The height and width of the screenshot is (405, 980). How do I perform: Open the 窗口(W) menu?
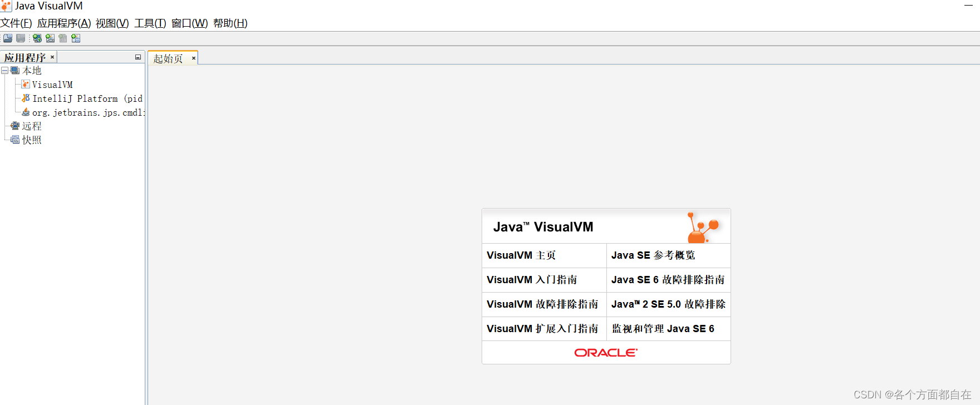click(x=189, y=23)
